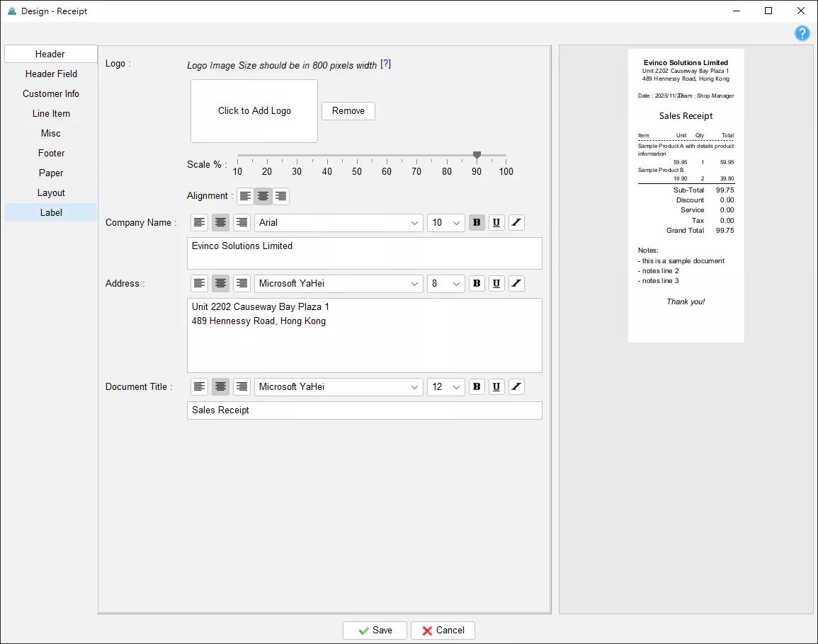Screen dimensions: 818x644
Task: Open the blue help question mark icon
Action: 802,33
